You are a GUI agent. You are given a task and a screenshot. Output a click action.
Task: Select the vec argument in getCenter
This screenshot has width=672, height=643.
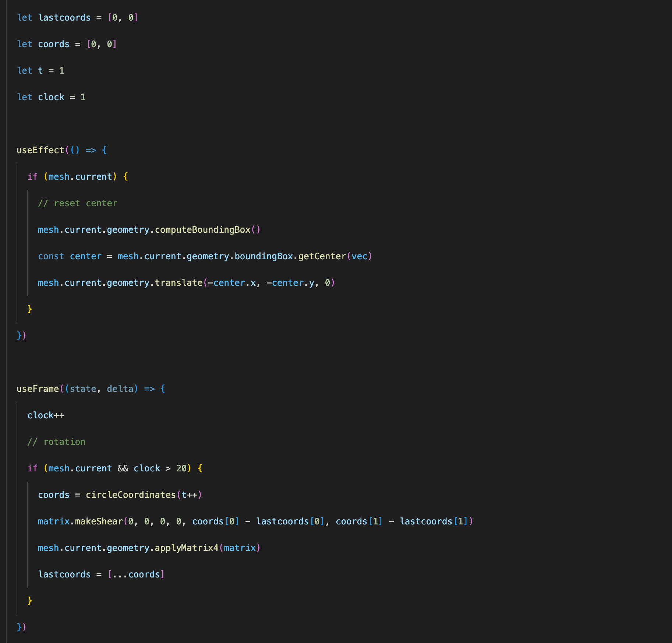[359, 256]
